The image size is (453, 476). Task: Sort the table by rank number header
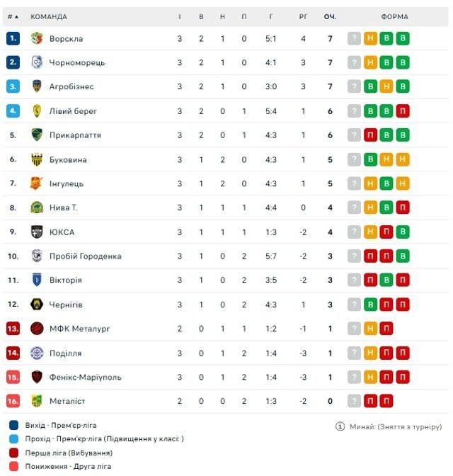coord(13,16)
